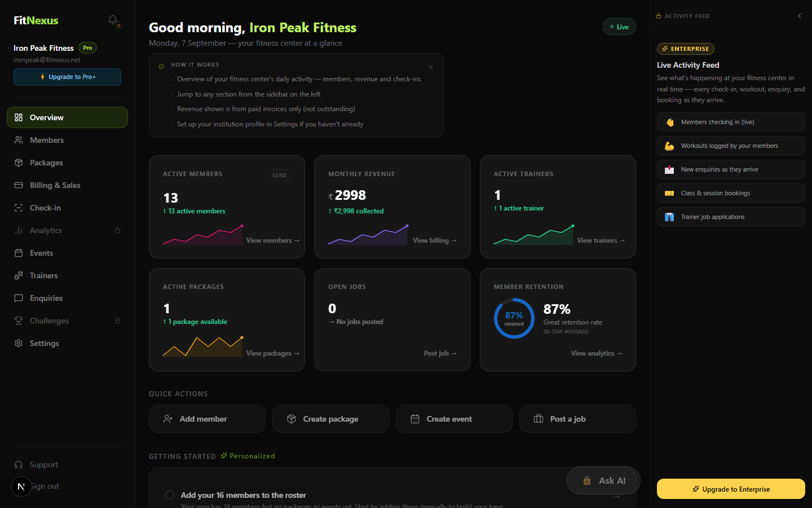Click the purple Monthly Revenue sparkline chart
This screenshot has width=812, height=508.
click(x=368, y=234)
